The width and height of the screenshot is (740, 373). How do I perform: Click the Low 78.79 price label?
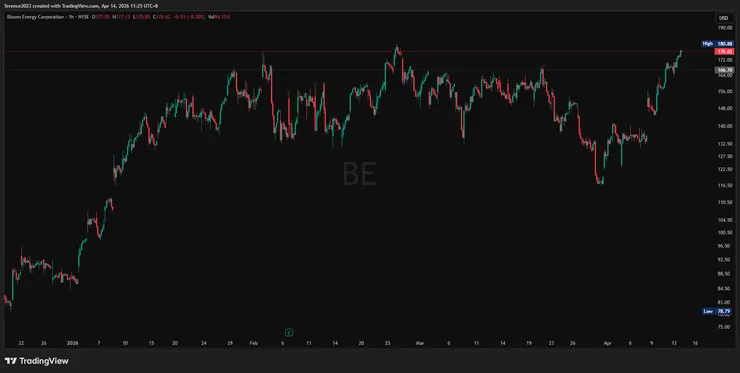pos(717,311)
